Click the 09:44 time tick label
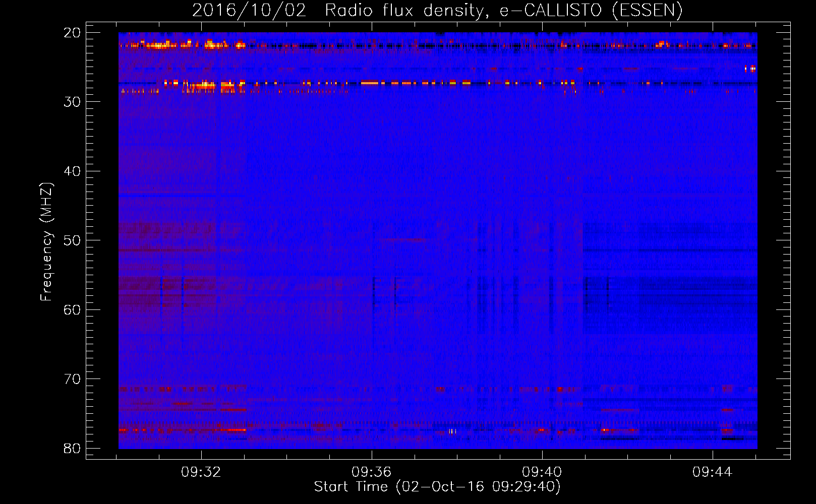The image size is (816, 504). [x=712, y=472]
